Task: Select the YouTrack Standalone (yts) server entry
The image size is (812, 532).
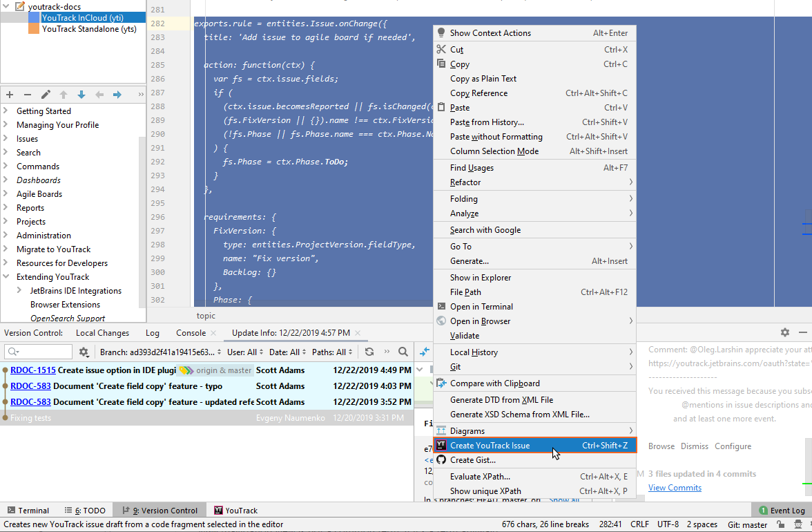Action: click(86, 30)
